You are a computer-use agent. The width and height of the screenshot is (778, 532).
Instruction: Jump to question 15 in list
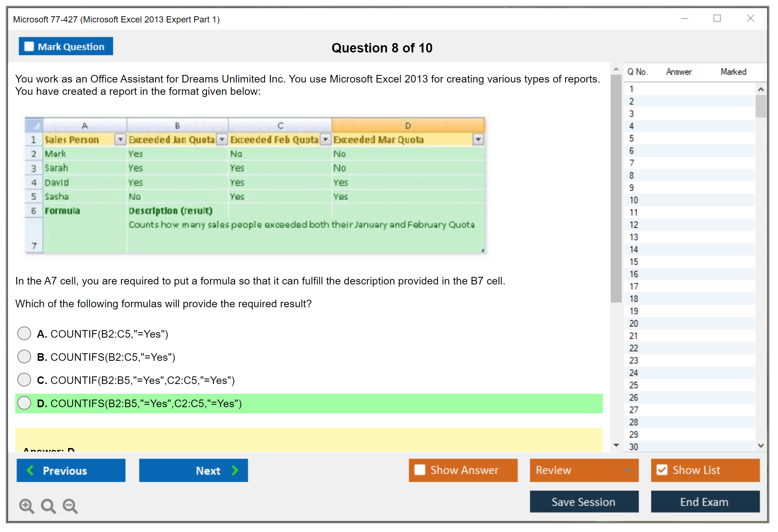(x=634, y=262)
